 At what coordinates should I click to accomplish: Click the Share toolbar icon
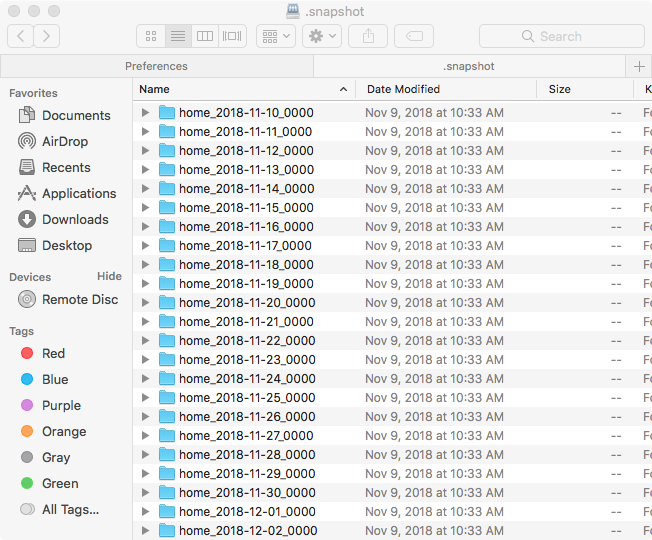tap(368, 36)
